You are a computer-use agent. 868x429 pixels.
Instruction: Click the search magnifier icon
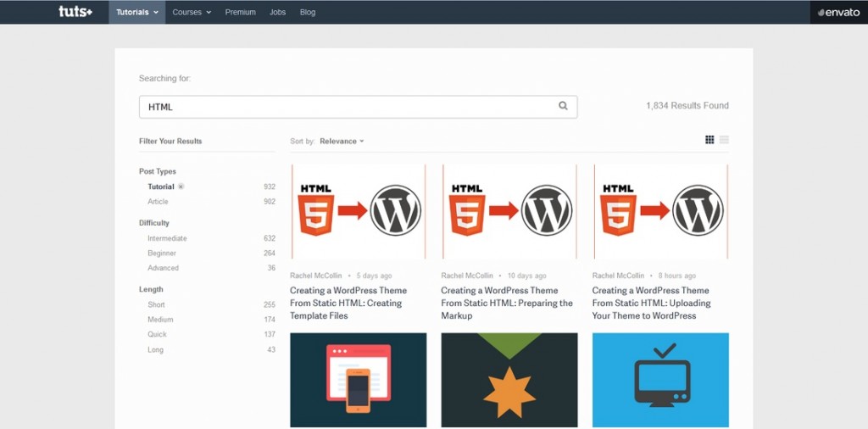(x=563, y=106)
